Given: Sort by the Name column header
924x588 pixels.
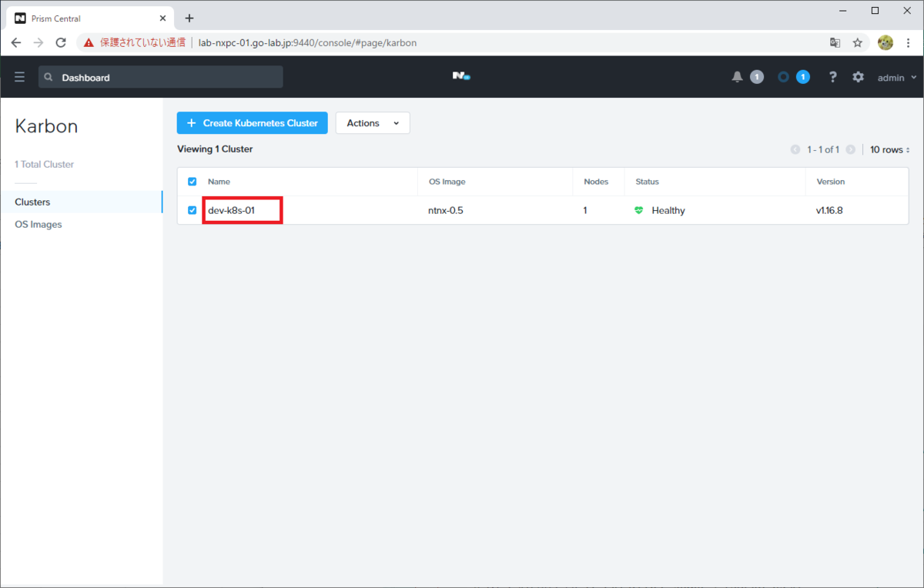Looking at the screenshot, I should 219,182.
